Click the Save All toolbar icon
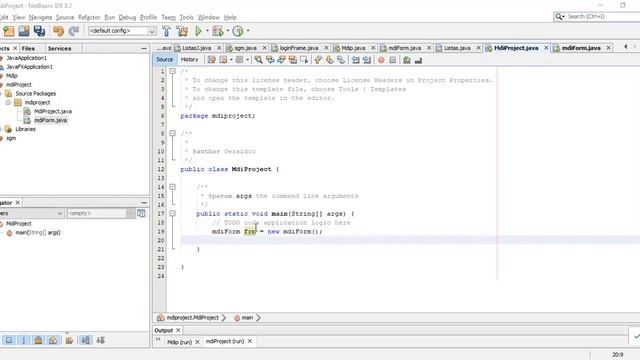 pyautogui.click(x=40, y=31)
